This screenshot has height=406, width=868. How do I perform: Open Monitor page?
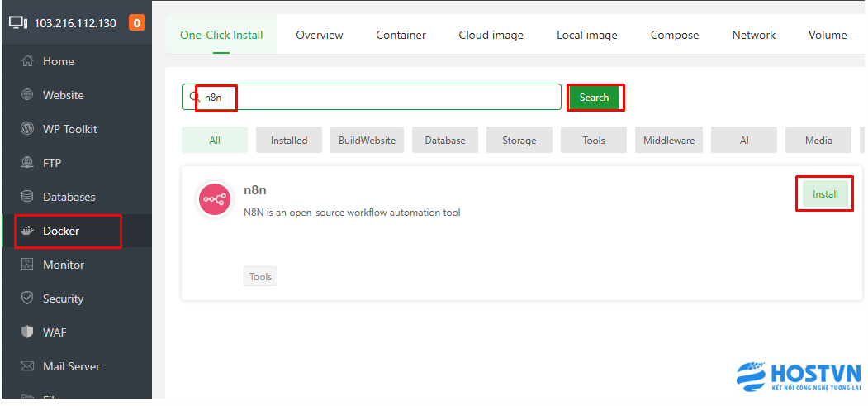76,265
